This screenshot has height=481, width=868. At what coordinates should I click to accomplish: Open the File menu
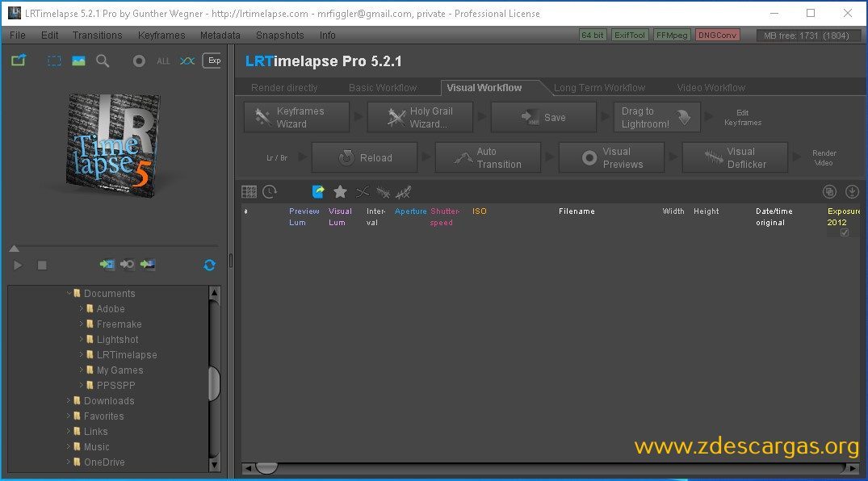click(18, 35)
